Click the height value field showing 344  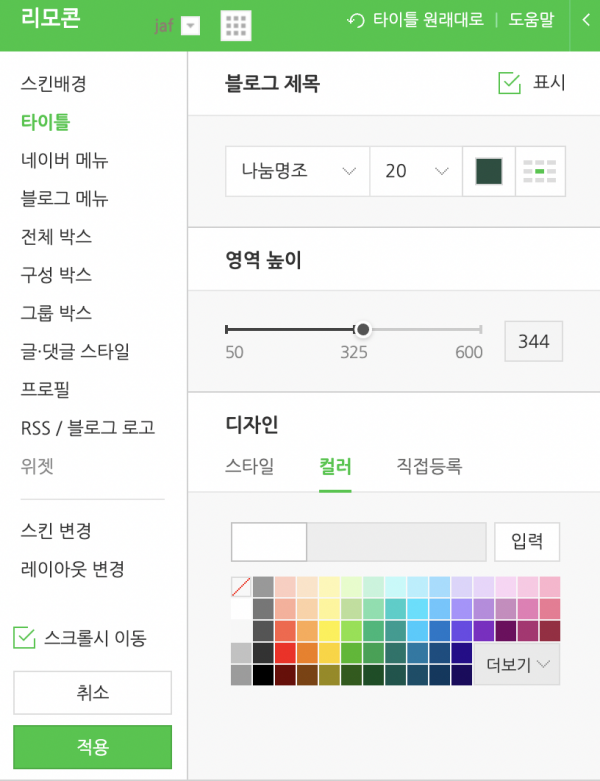coord(534,342)
